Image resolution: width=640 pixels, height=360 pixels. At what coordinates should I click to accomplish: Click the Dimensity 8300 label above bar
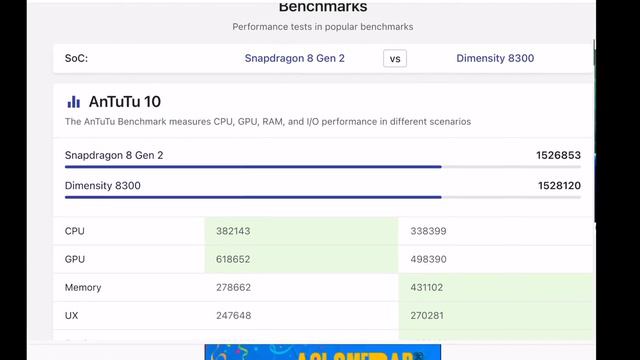coord(102,186)
